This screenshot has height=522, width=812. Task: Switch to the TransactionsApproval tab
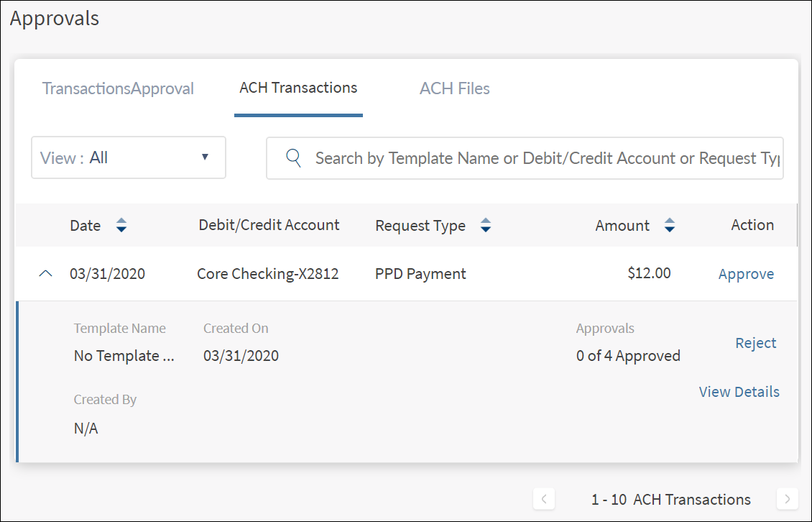[118, 88]
